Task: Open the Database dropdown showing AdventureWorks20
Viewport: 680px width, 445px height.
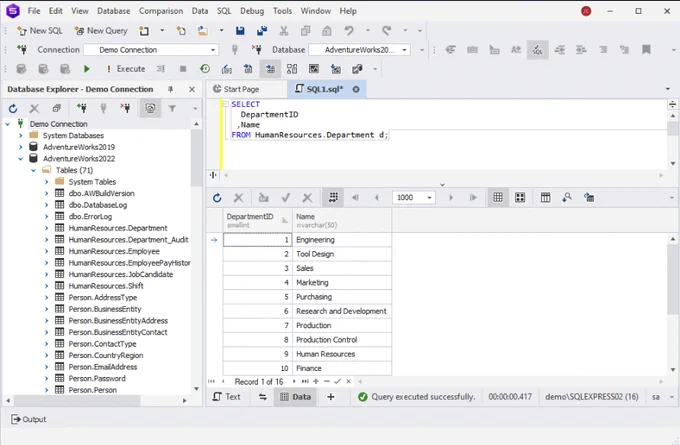Action: [x=360, y=50]
